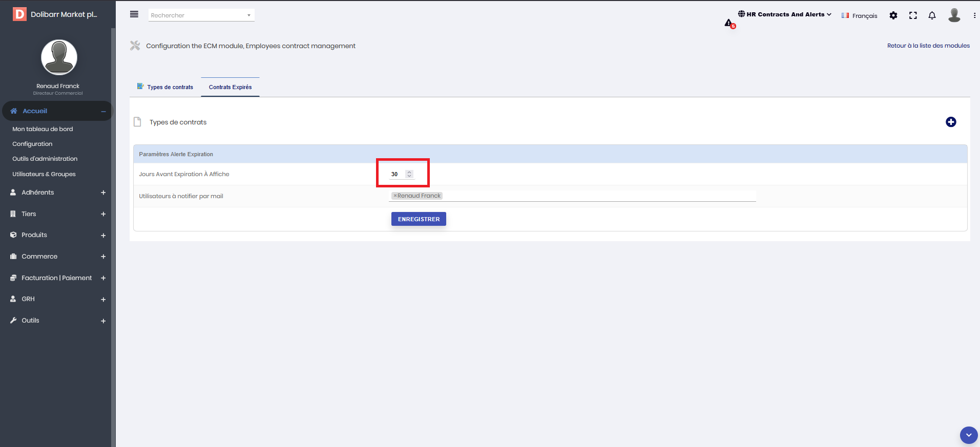Screen dimensions: 980x447
Task: Toggle the hamburger sidebar menu icon
Action: click(134, 14)
